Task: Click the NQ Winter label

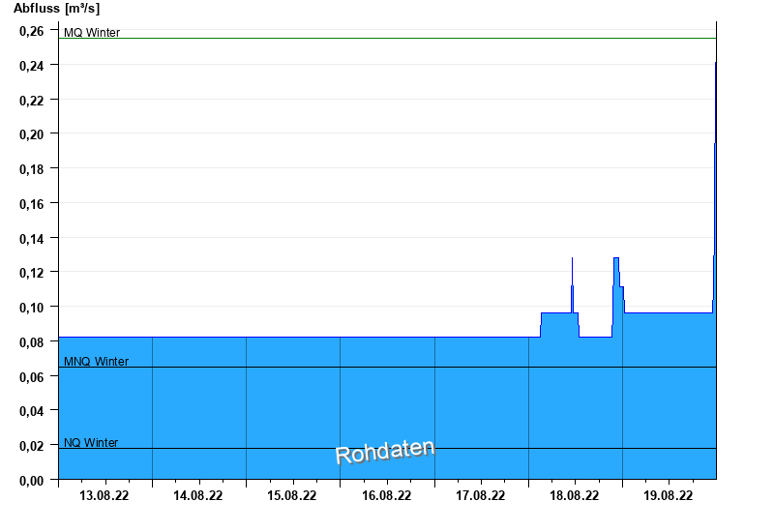Action: click(x=91, y=443)
